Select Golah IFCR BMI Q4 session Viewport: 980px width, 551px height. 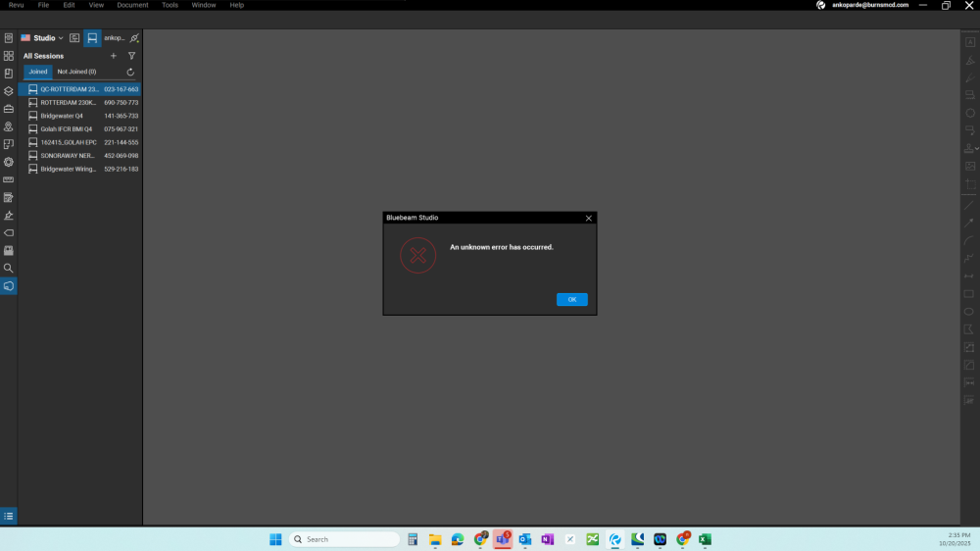pos(79,128)
